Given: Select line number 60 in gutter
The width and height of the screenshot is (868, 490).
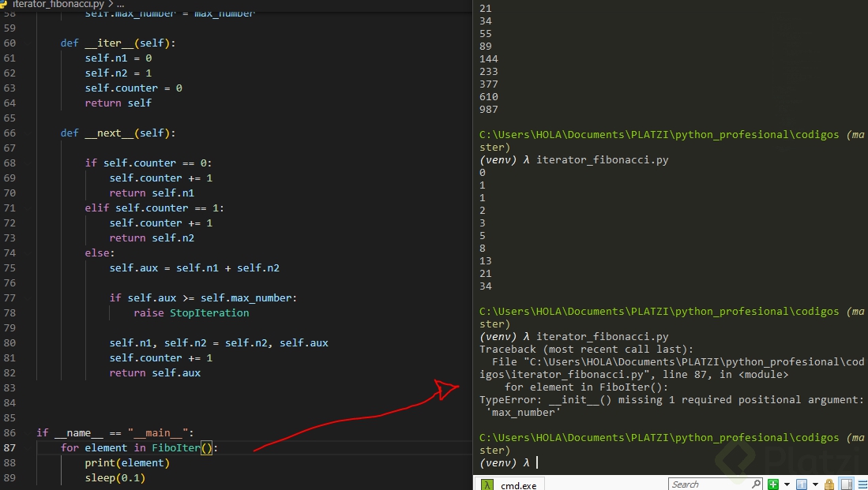Looking at the screenshot, I should click(10, 43).
